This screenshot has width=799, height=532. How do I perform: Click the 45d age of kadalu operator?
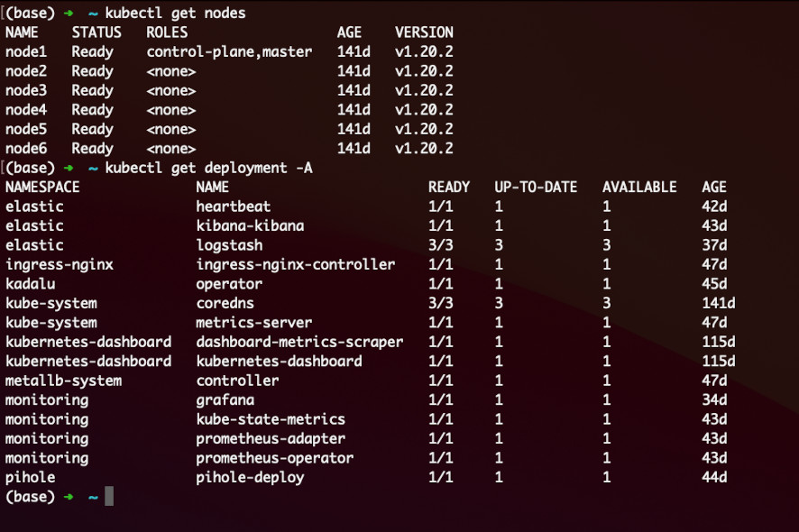[x=714, y=284]
